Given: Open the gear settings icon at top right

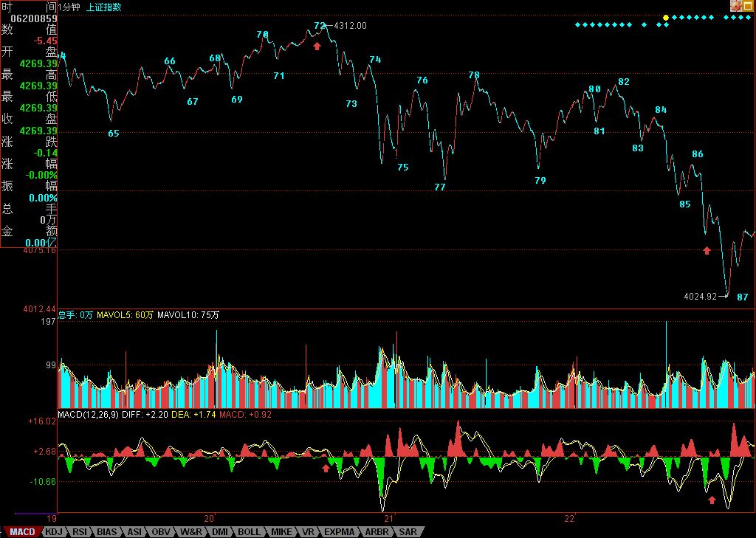Looking at the screenshot, I should tap(736, 6).
